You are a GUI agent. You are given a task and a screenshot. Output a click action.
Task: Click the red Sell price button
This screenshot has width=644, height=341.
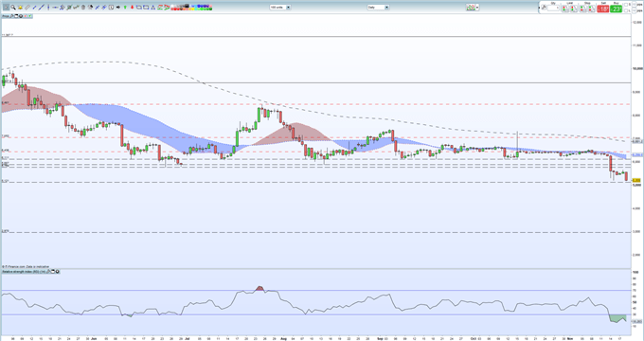point(603,9)
